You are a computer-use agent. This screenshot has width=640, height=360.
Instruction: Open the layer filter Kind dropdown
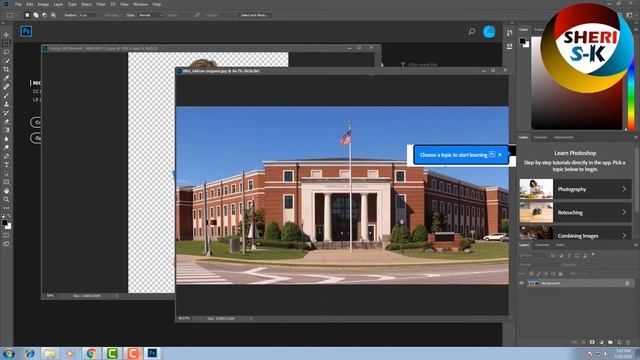coord(533,255)
